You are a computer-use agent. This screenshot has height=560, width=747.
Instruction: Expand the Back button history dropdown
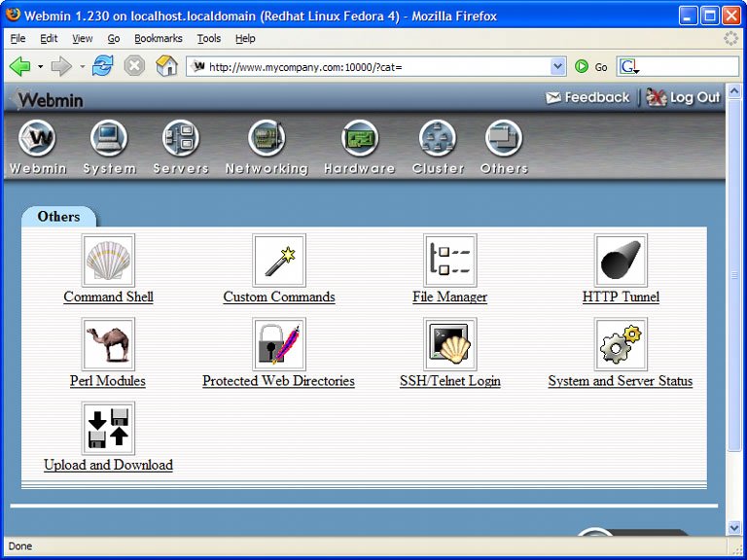40,67
